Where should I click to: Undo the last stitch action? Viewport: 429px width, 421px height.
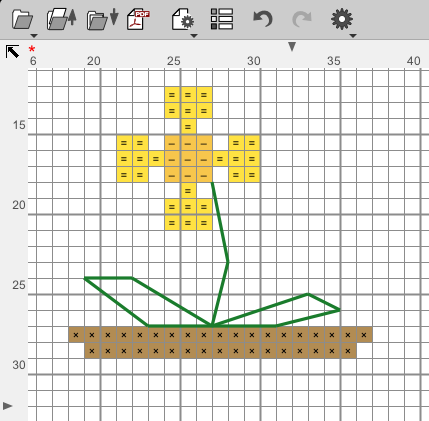(x=263, y=19)
